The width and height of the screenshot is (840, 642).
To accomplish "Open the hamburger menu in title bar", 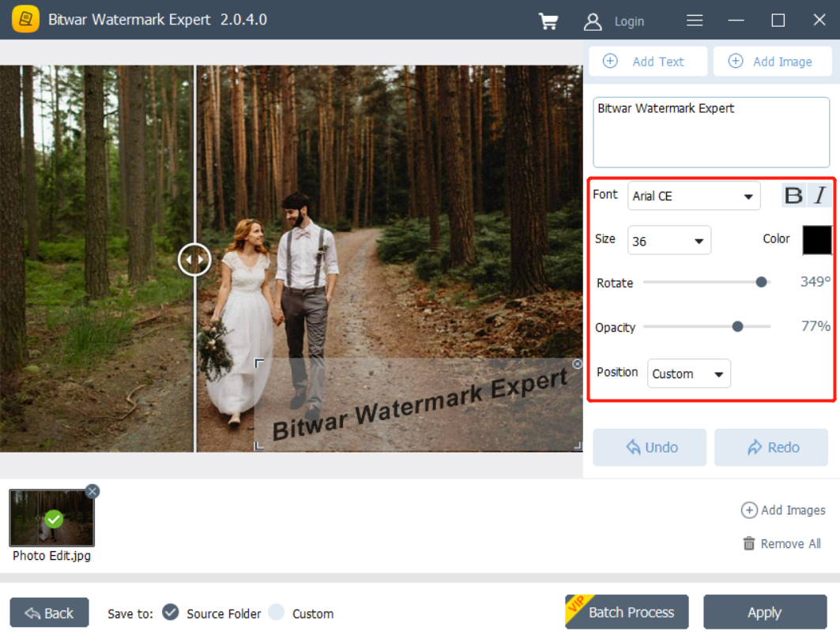I will click(x=695, y=21).
